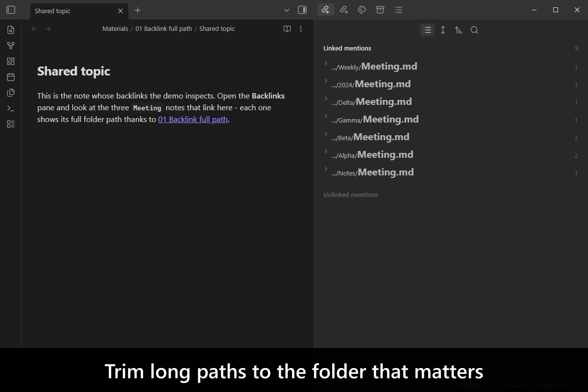Open templates icon in ribbon
The image size is (588, 392).
(x=11, y=93)
